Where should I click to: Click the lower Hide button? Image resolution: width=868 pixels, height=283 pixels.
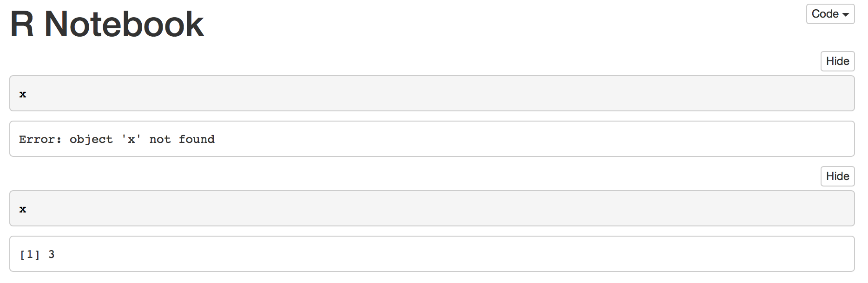click(837, 176)
